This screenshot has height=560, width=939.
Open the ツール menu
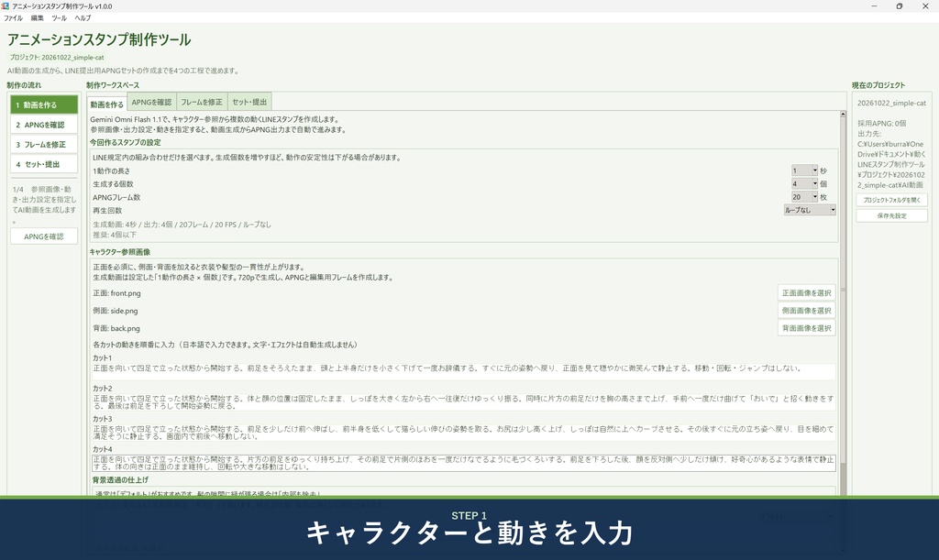(x=60, y=18)
